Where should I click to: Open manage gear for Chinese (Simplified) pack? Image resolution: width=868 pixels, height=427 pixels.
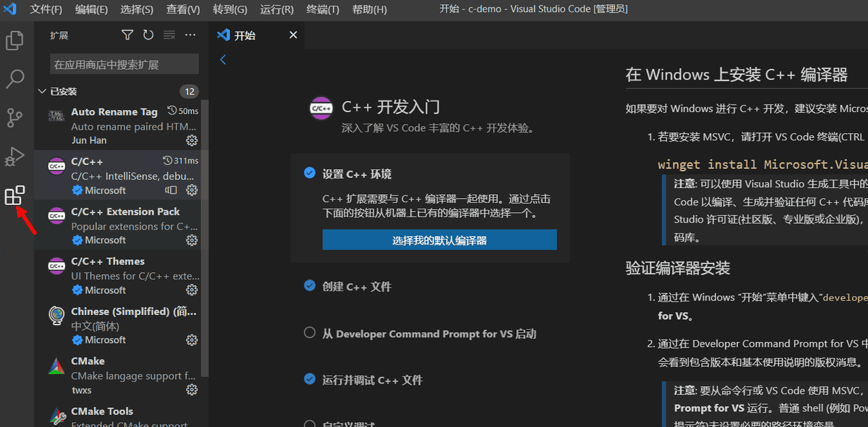(192, 340)
